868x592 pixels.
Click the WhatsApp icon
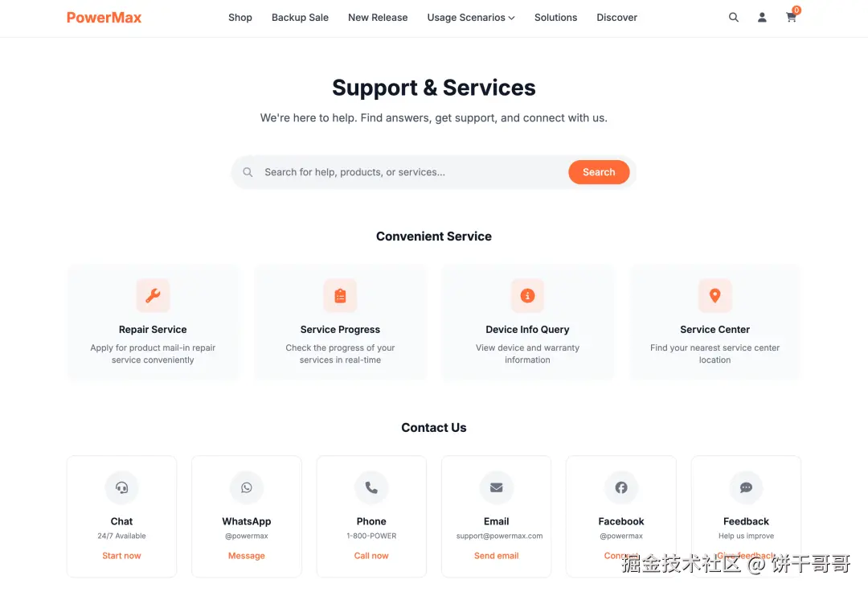tap(247, 487)
